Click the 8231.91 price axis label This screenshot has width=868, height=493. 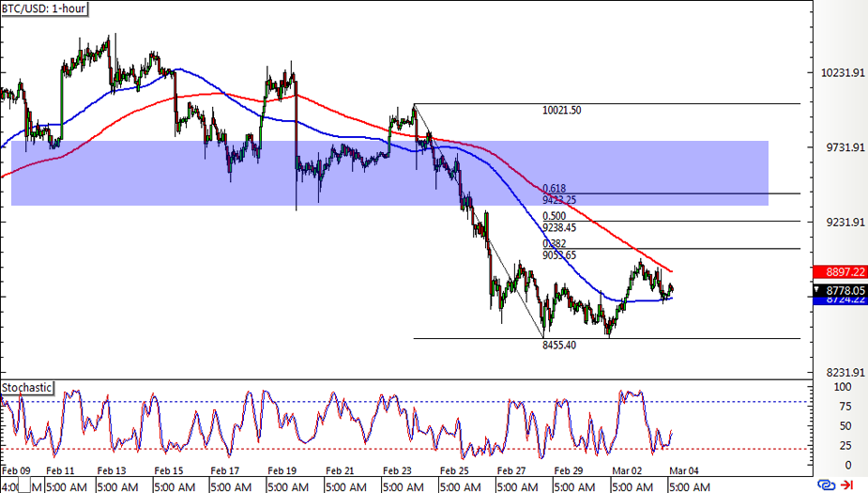click(845, 373)
